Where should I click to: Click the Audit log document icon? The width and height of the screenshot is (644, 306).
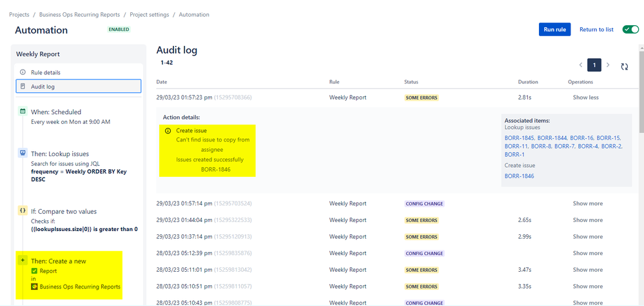coord(23,87)
